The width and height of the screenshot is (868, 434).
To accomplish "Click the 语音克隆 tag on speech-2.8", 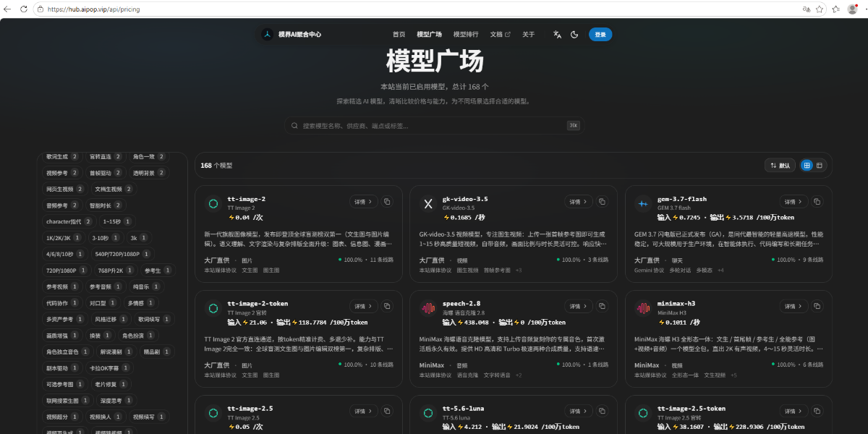I will (468, 375).
